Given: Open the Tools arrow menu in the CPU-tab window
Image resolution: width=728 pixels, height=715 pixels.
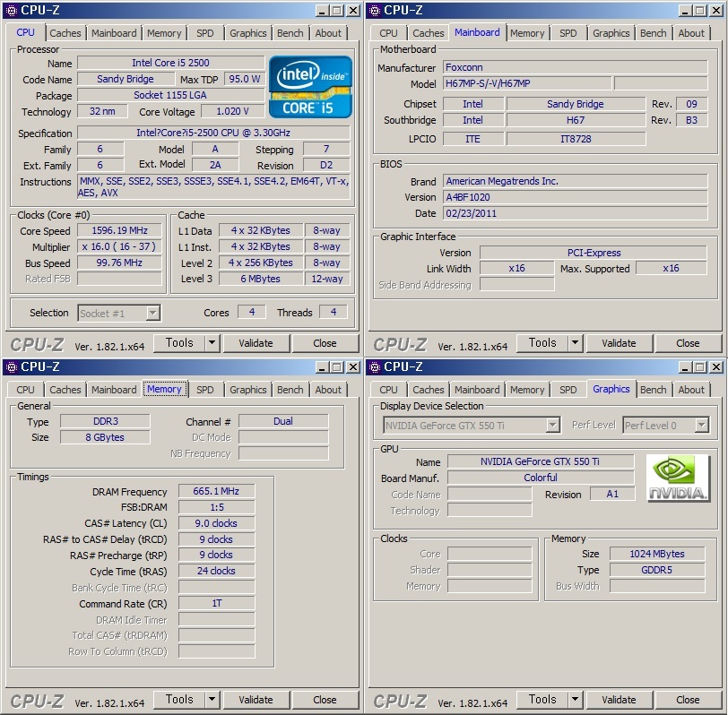Looking at the screenshot, I should [x=212, y=343].
